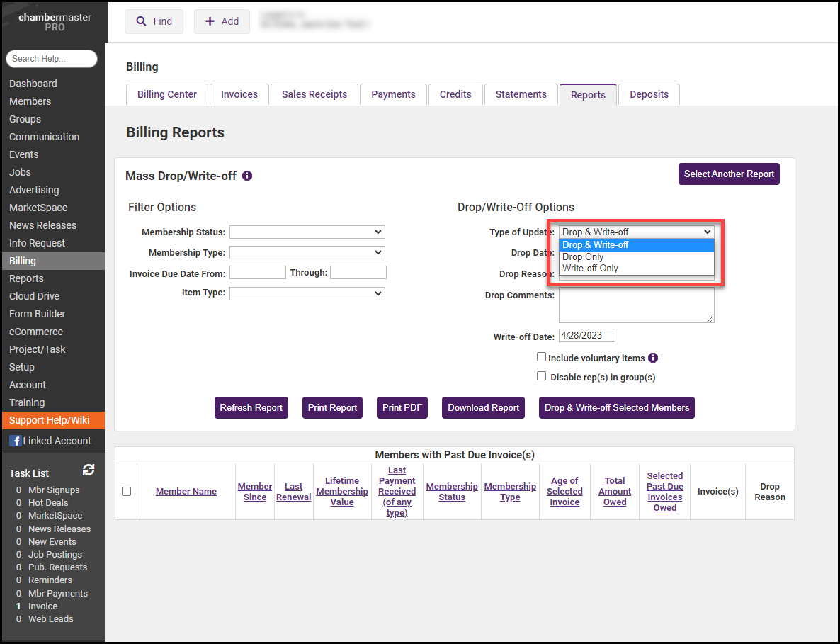Image resolution: width=840 pixels, height=644 pixels.
Task: Choose Write-off Only from the dropdown list
Action: coord(590,269)
